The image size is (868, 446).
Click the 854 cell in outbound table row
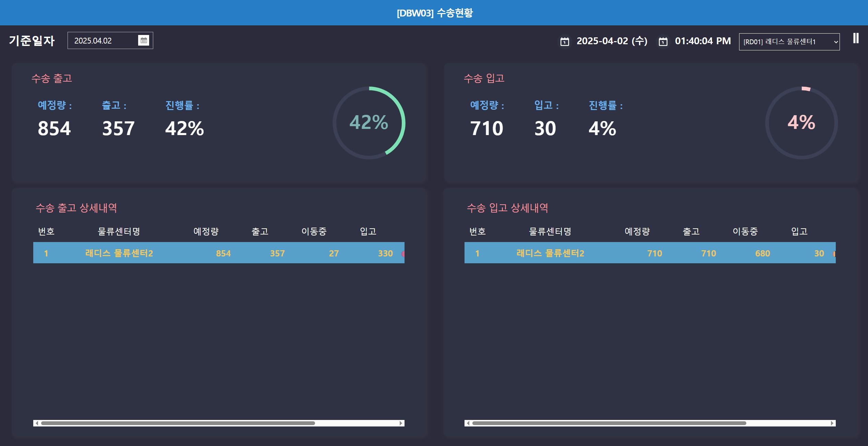[x=223, y=253]
